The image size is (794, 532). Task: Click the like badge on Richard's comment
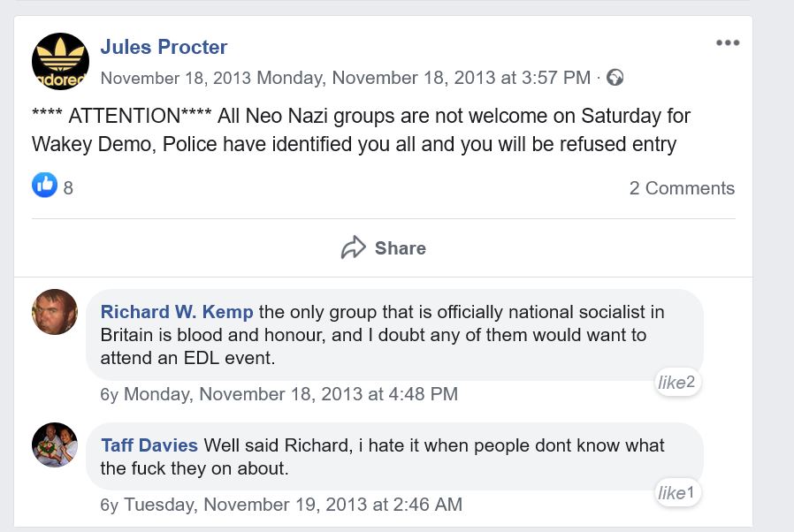tap(677, 382)
